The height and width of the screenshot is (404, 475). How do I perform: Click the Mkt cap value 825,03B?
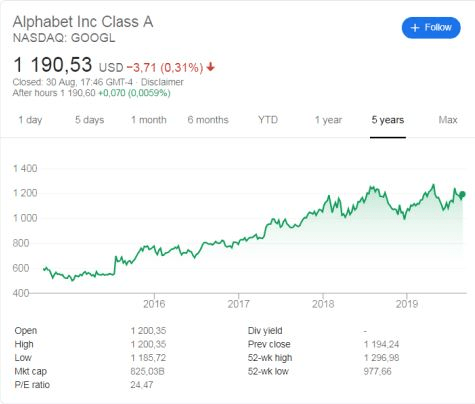tap(147, 371)
